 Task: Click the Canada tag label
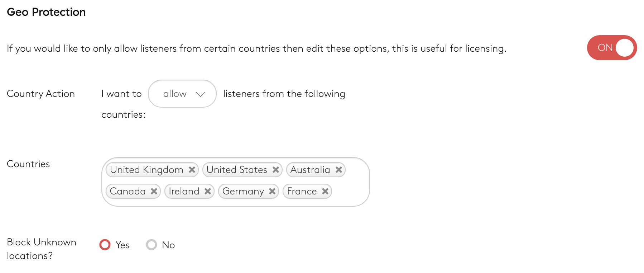pos(128,191)
